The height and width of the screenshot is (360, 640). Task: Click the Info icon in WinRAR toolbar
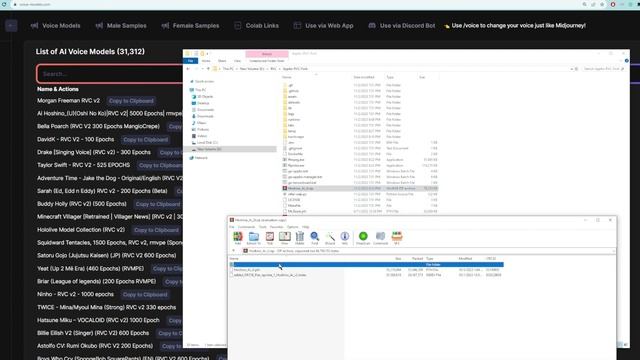click(345, 238)
